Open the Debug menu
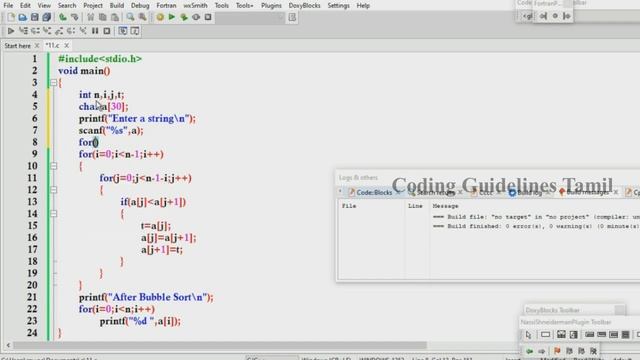The image size is (640, 360). [140, 5]
